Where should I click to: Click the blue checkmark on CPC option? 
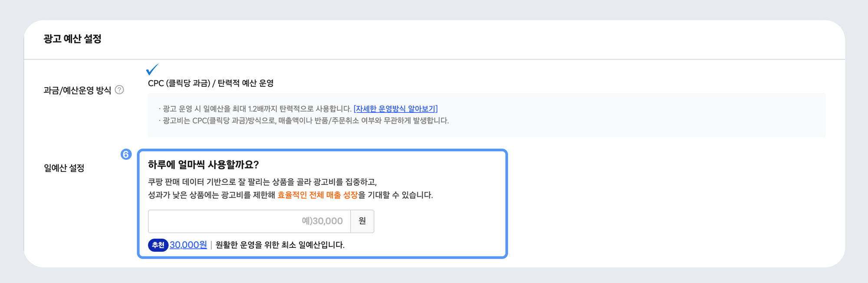pyautogui.click(x=151, y=70)
